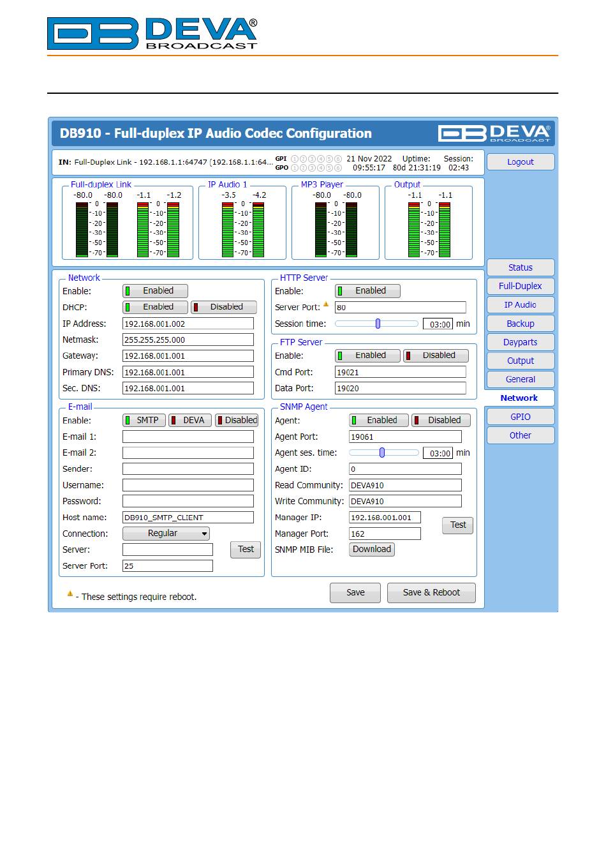The image size is (606, 868).
Task: Open the Connection type dropdown
Action: (x=166, y=534)
